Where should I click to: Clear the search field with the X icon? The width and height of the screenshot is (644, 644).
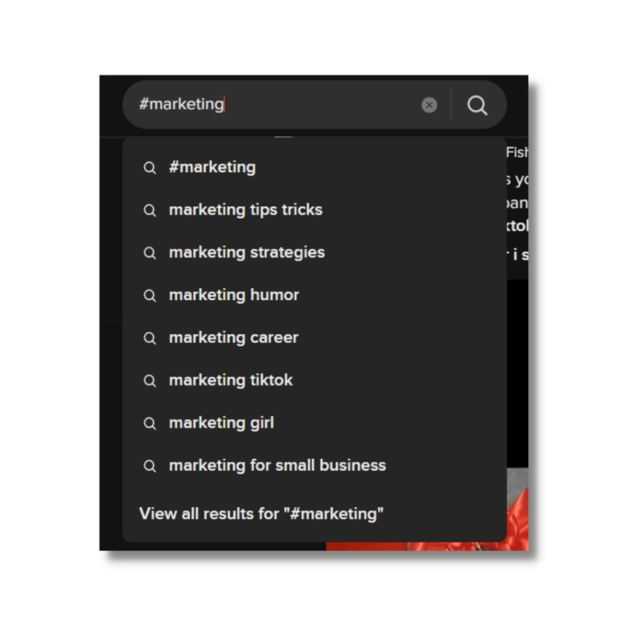click(429, 105)
